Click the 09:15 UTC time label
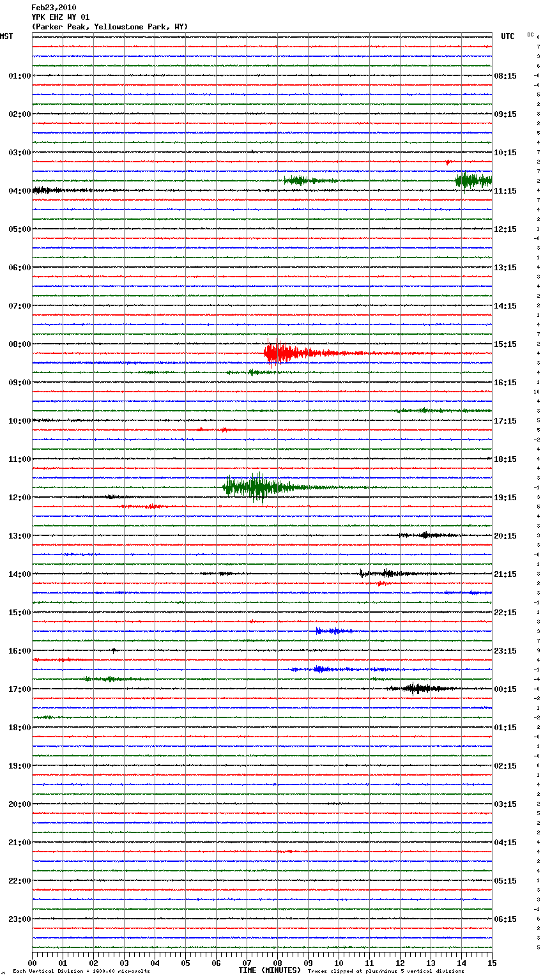Viewport: 543px width, 980px height. tap(505, 114)
